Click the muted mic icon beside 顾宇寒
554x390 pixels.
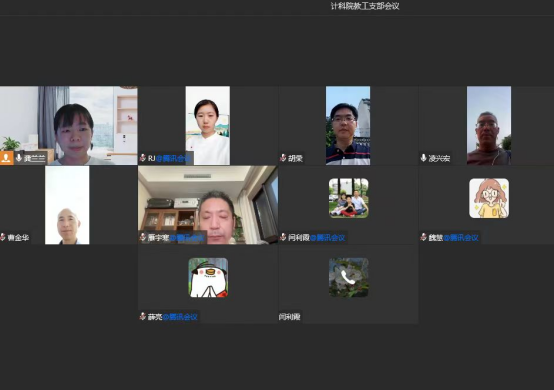[143, 237]
